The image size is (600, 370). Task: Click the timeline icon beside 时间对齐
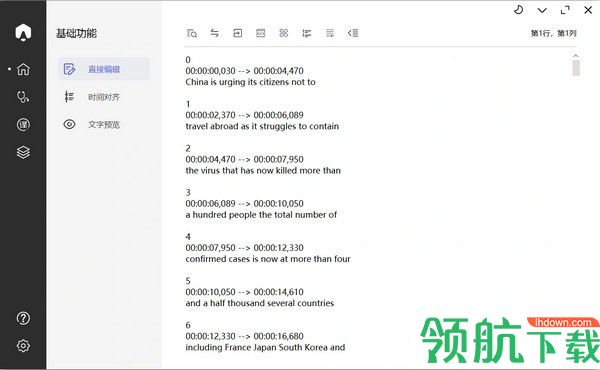pos(69,97)
